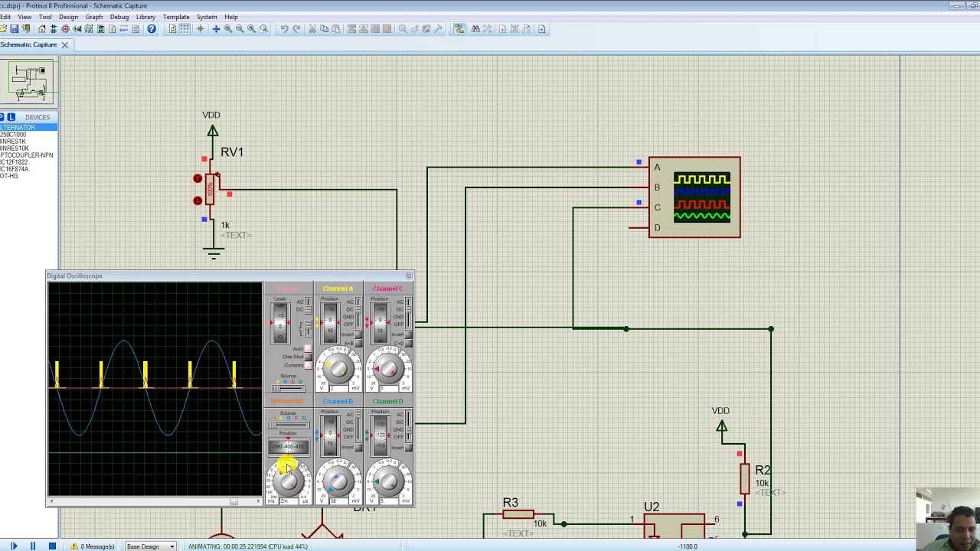Click the Horizontal timebase knob

288,481
